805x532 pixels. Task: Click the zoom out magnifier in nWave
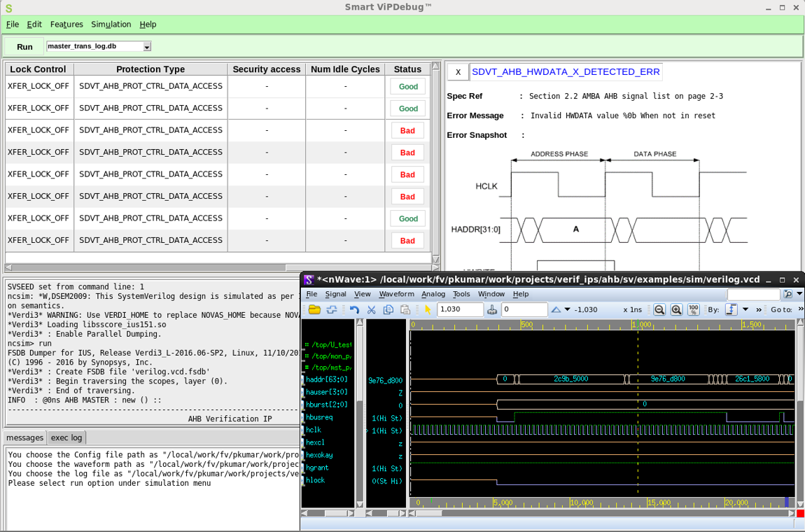tap(659, 309)
